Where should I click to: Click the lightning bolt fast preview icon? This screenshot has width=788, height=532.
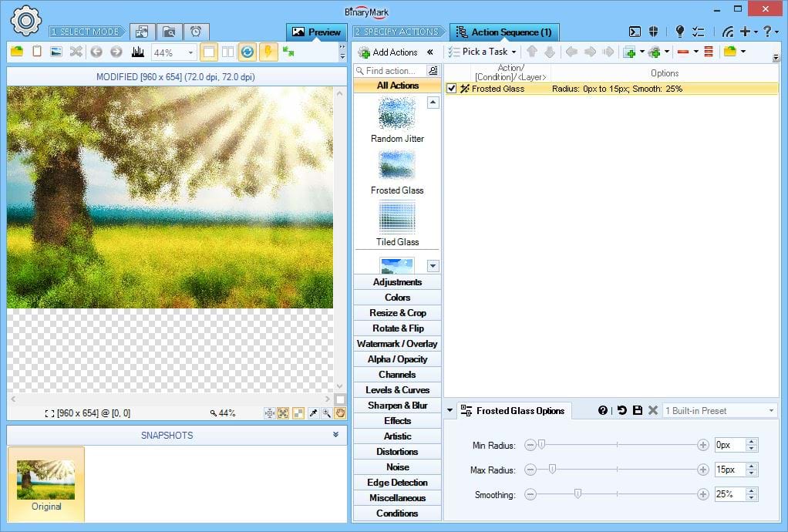268,52
